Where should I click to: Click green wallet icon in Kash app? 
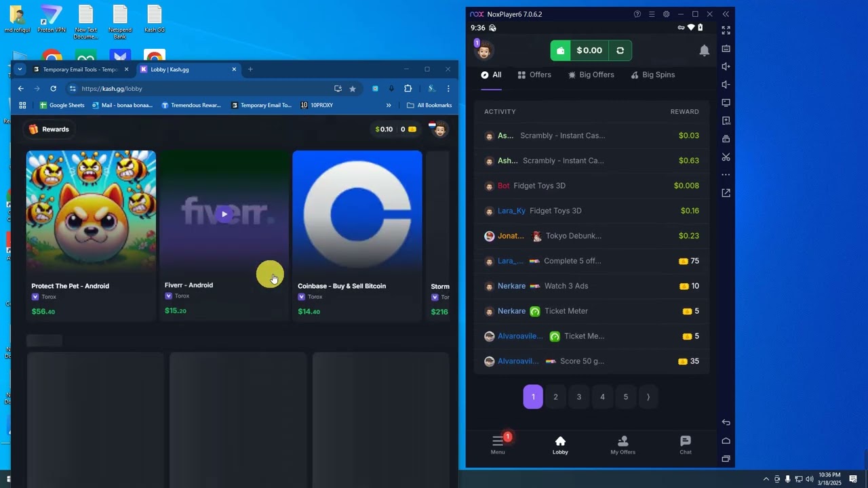point(561,50)
